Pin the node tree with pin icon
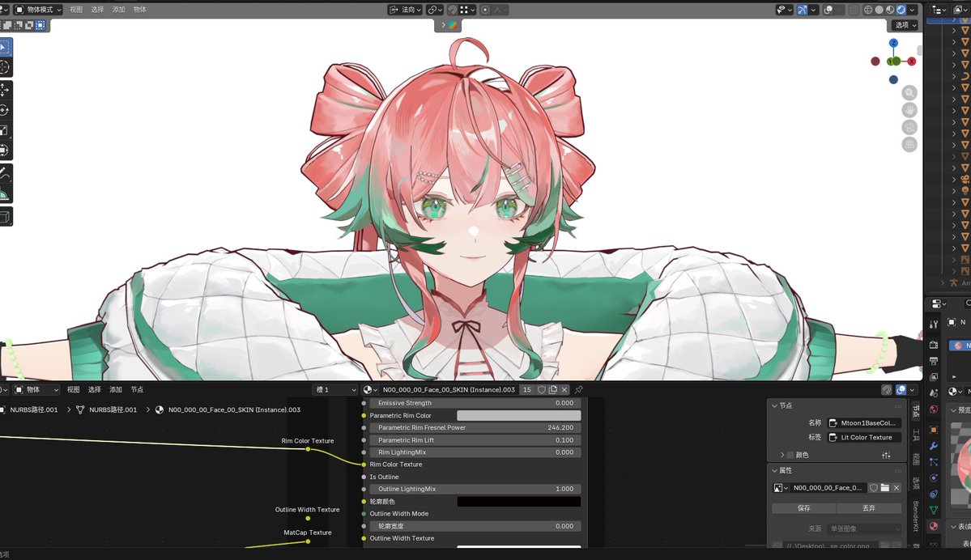The image size is (971, 560). [578, 390]
